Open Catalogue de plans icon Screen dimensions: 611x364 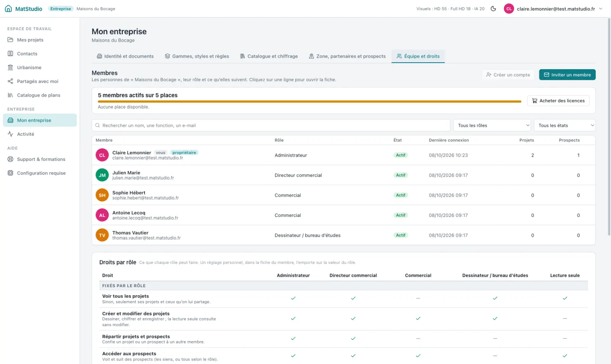(10, 95)
